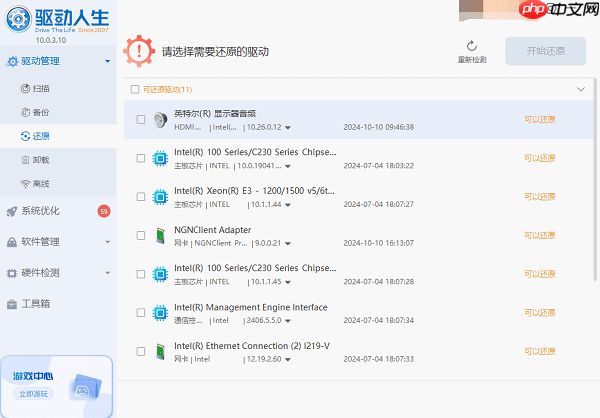Click the 驱动管理 gear icon

tap(12, 61)
